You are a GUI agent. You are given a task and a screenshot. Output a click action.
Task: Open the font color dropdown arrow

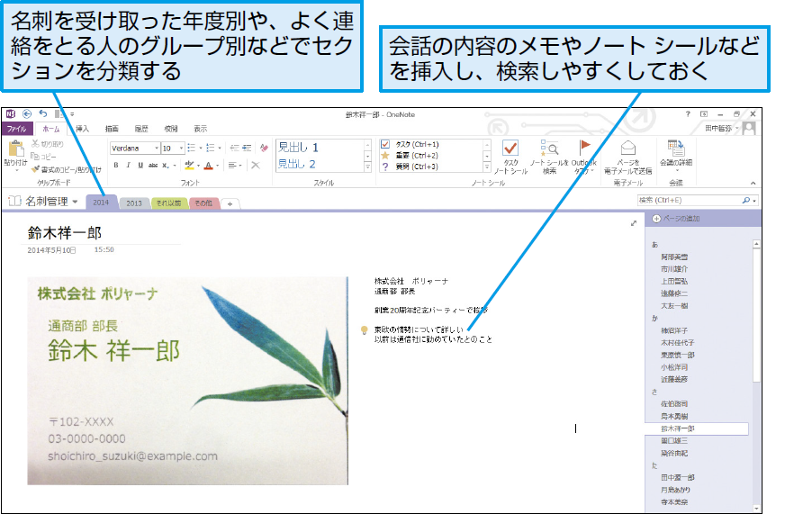tap(218, 166)
